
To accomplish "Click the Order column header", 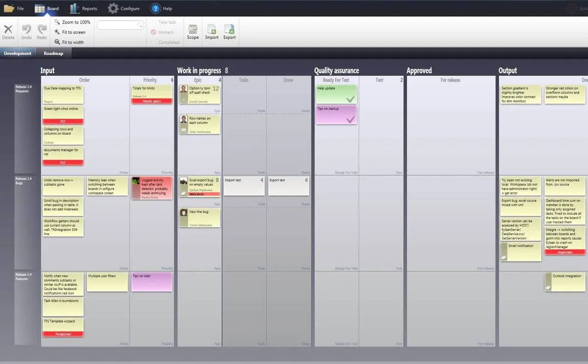I will 84,80.
